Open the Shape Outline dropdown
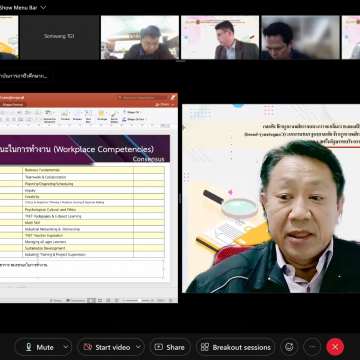The image size is (360, 360). [x=134, y=119]
